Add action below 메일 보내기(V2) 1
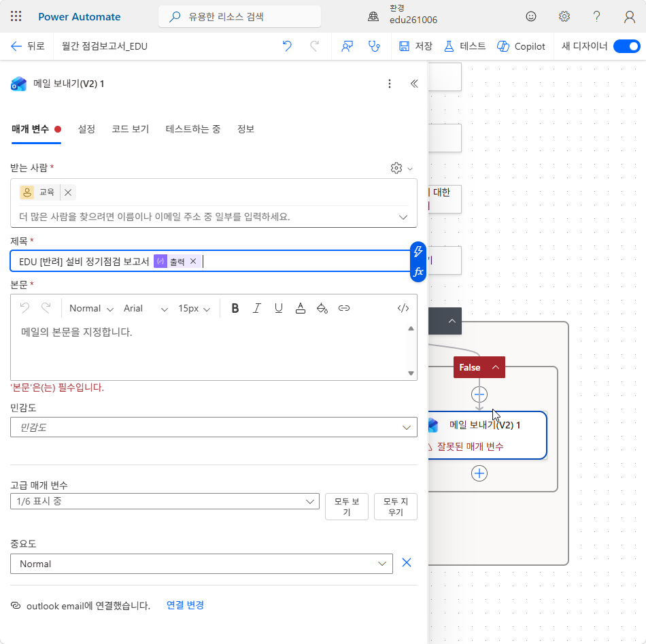Image resolution: width=646 pixels, height=644 pixels. 479,473
